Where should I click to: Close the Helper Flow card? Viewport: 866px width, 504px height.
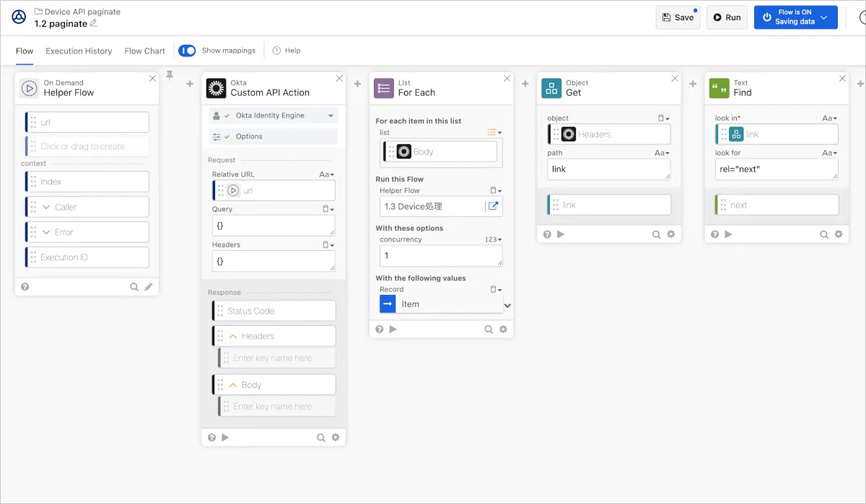pos(152,78)
